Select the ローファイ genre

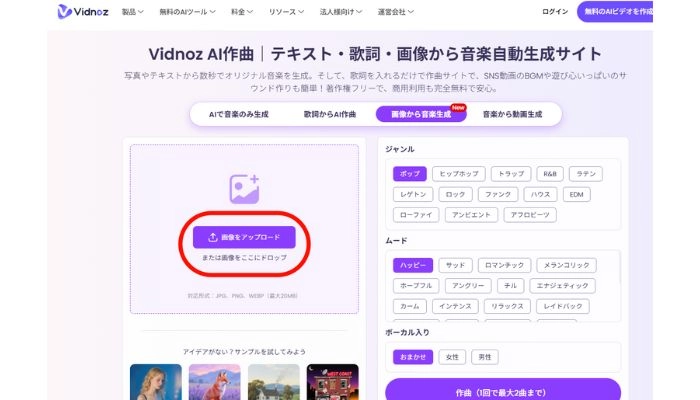click(416, 215)
